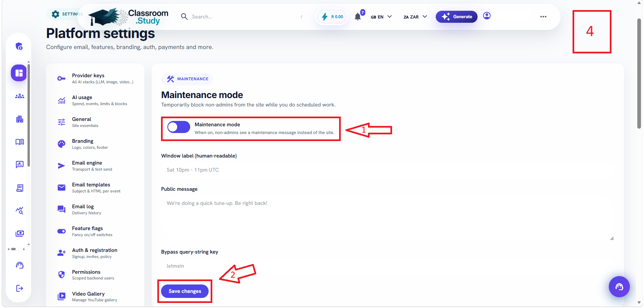Open the logout icon in sidebar
Screen dimensions: 644x308
click(19, 288)
